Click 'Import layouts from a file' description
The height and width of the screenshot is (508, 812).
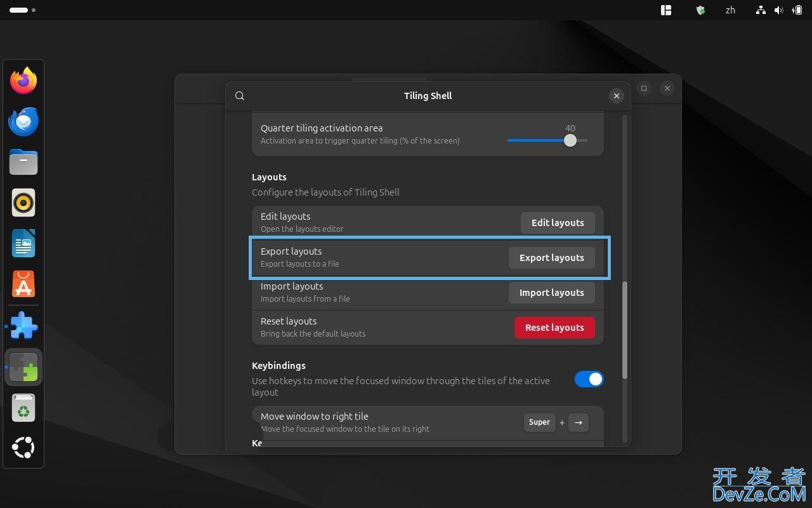305,299
